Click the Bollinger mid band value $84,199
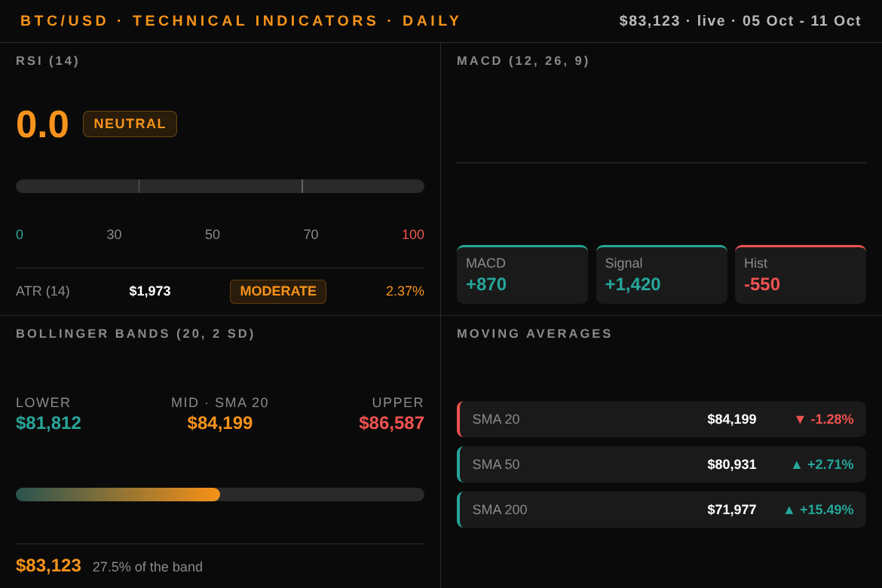This screenshot has height=588, width=882. point(220,423)
